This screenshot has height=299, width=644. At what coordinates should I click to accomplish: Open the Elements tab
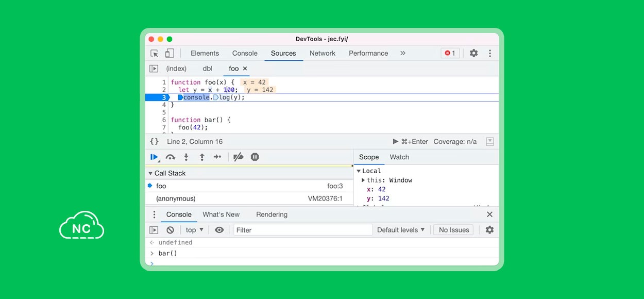pos(205,53)
